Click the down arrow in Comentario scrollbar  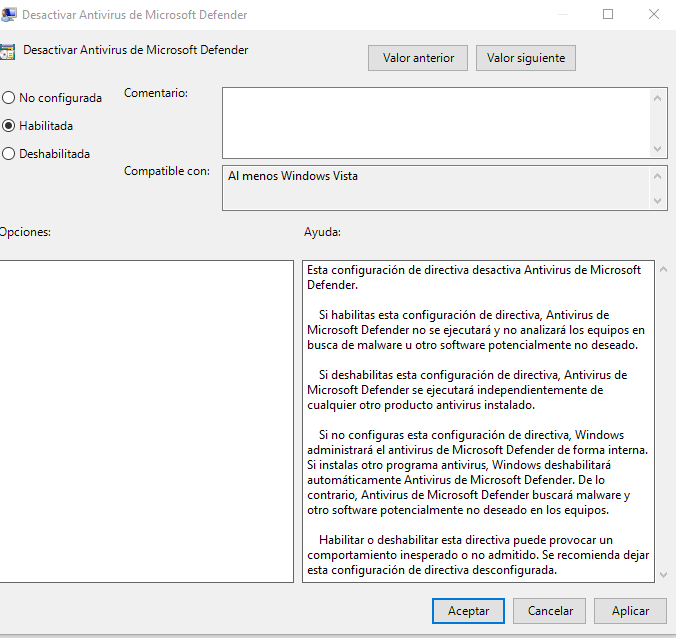point(658,148)
